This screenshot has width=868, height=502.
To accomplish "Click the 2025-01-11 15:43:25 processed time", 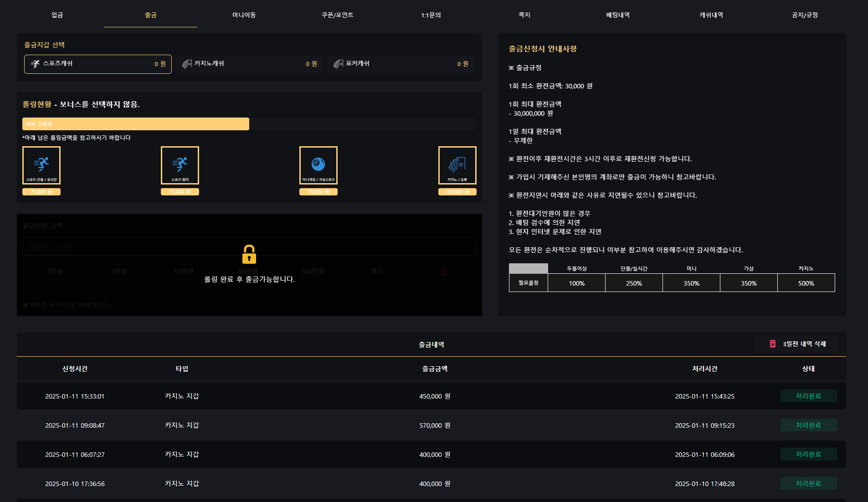I will (704, 396).
